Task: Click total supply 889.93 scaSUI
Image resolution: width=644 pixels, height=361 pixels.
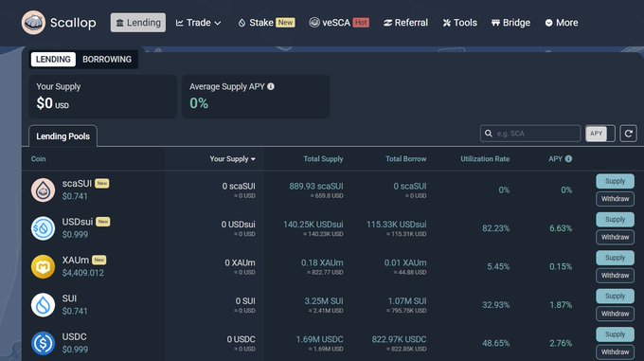Action: pos(315,186)
